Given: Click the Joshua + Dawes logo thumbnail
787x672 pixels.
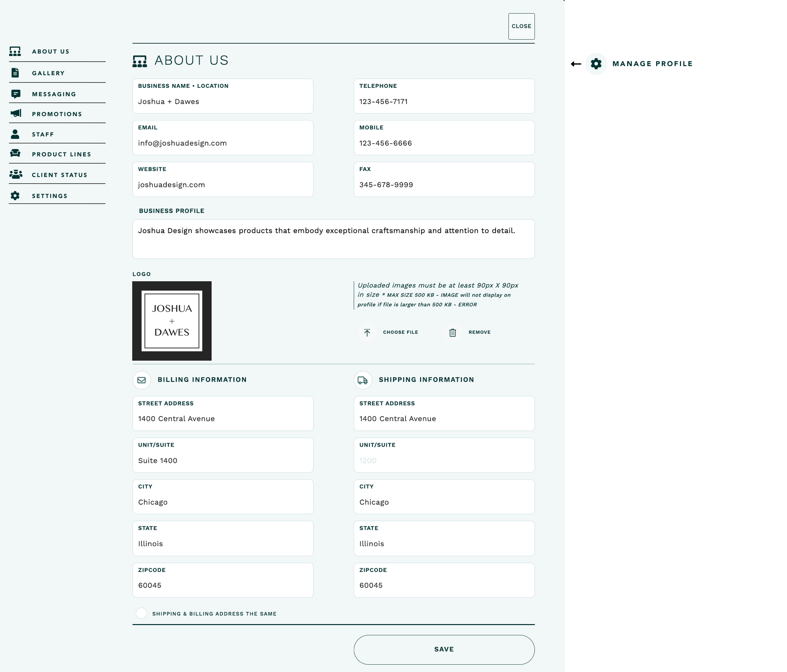Looking at the screenshot, I should (x=172, y=321).
